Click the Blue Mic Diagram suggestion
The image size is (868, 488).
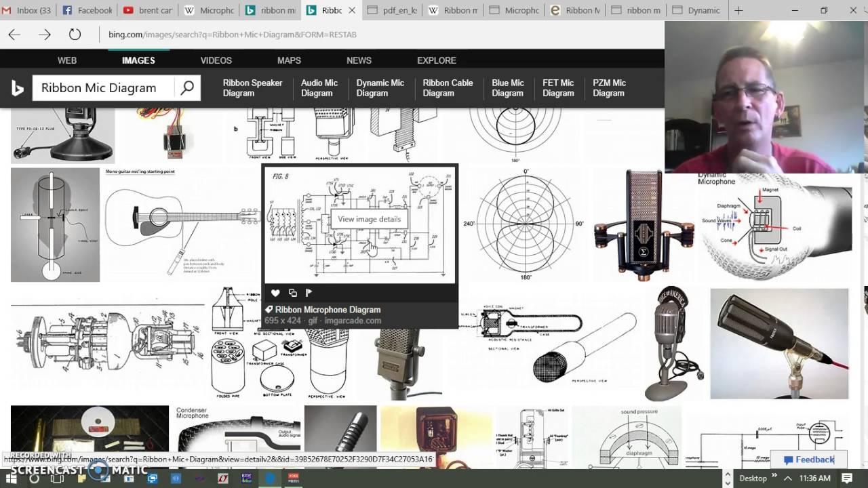(508, 88)
